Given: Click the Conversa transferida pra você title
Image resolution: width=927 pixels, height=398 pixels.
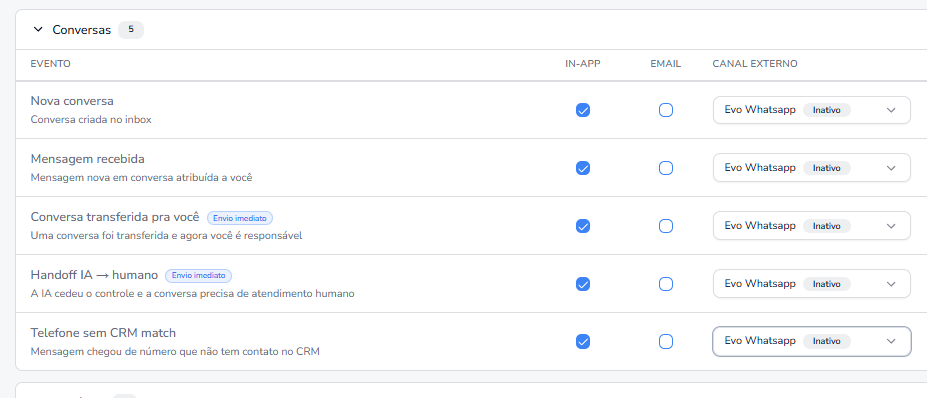Looking at the screenshot, I should pyautogui.click(x=115, y=217).
